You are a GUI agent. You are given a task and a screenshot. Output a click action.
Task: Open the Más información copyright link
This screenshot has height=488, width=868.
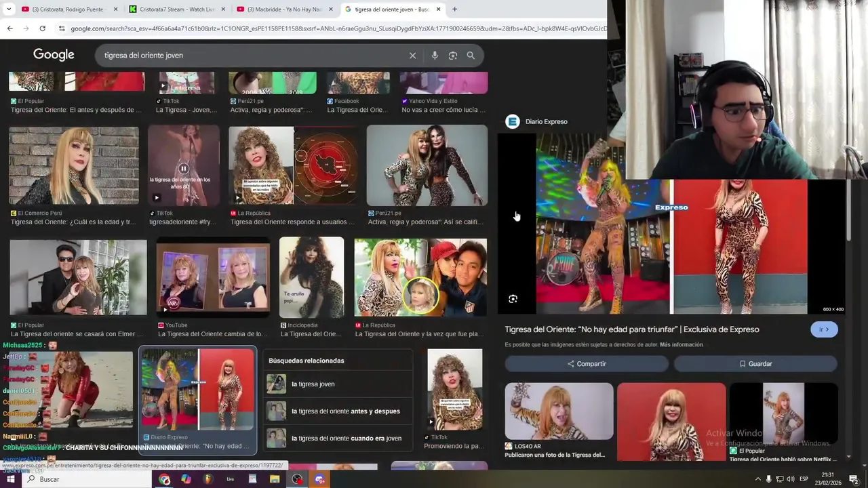[x=681, y=345]
